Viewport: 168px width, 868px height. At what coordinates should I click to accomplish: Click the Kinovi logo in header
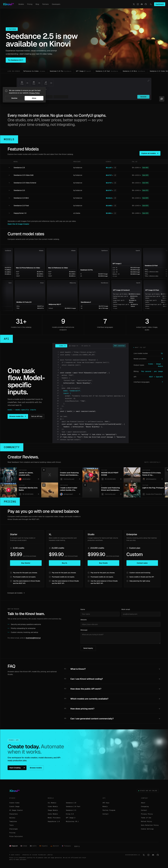pos(8,4)
